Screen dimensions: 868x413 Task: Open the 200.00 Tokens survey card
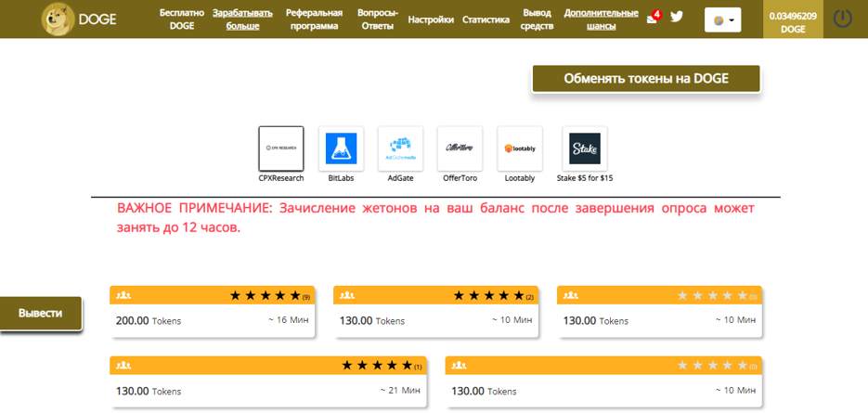tap(212, 311)
